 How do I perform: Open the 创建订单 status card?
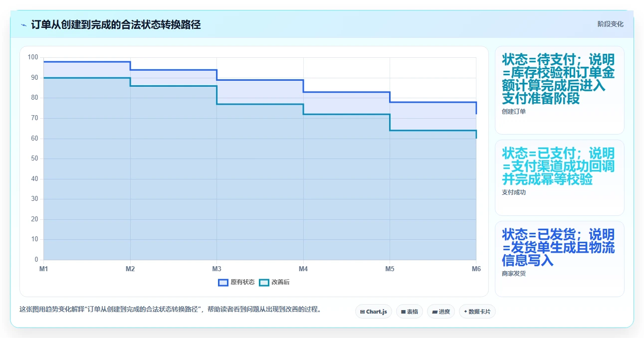pos(560,90)
